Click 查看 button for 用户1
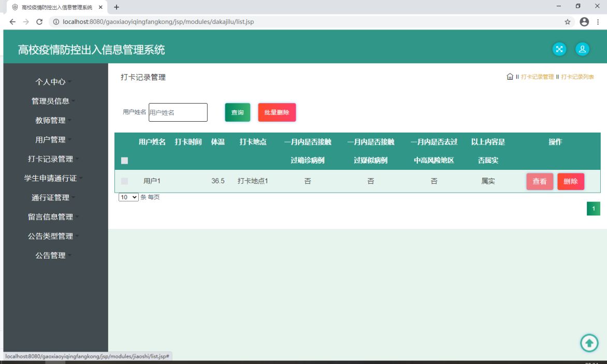Screen dimensions: 607x364 click(x=540, y=181)
